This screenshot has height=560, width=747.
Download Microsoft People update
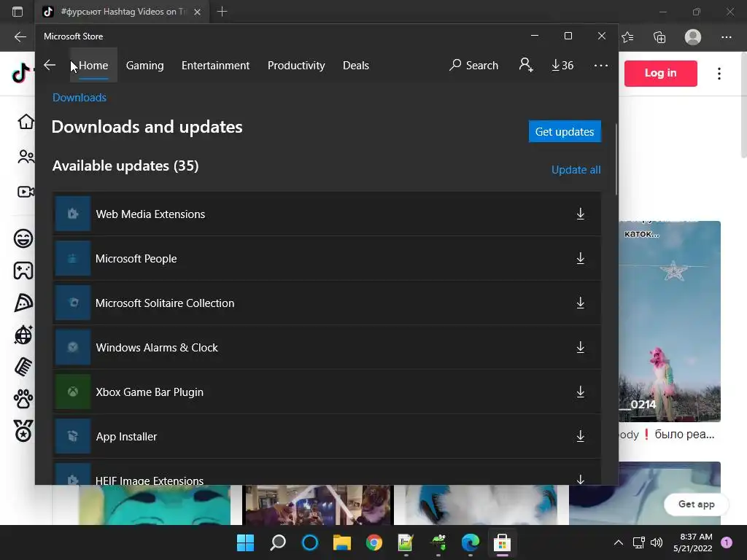tap(580, 259)
